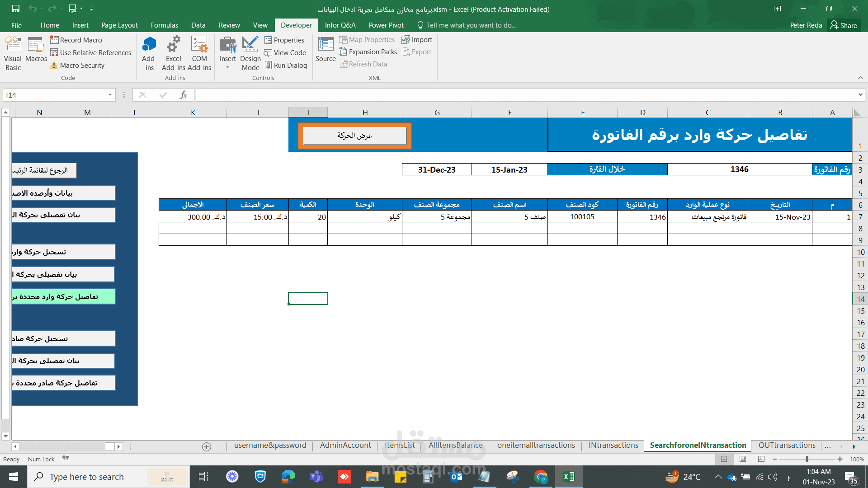Switch to the INtransactions sheet tab
The image size is (868, 488).
(x=613, y=446)
